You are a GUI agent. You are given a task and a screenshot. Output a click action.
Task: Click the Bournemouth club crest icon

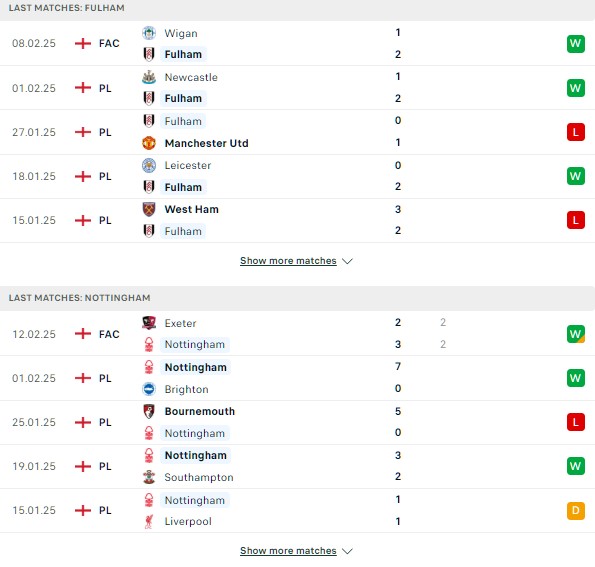[149, 411]
